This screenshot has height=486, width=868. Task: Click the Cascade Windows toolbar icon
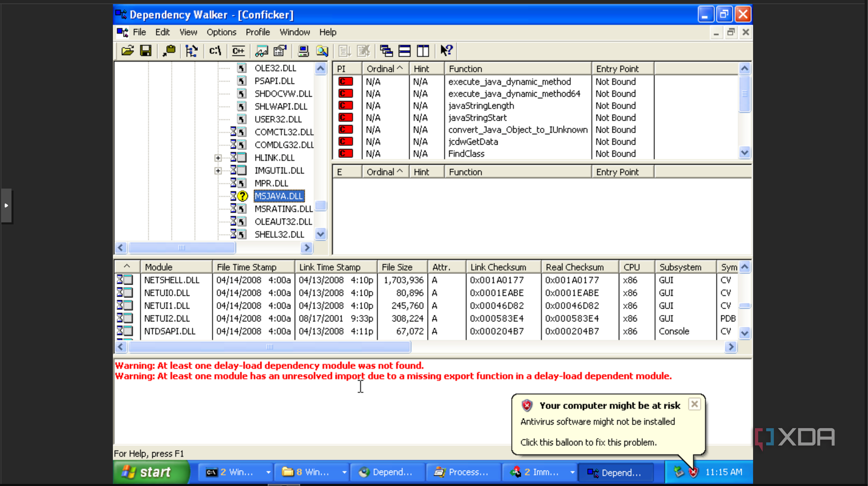point(386,50)
